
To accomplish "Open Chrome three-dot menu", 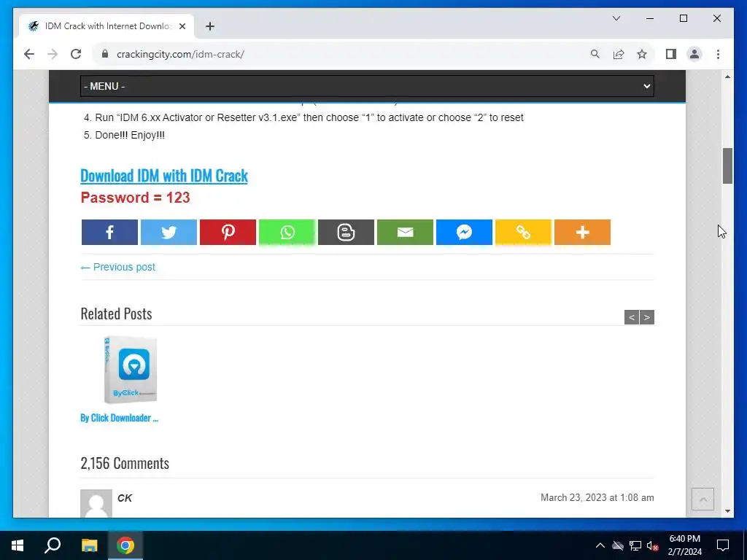I will (718, 54).
